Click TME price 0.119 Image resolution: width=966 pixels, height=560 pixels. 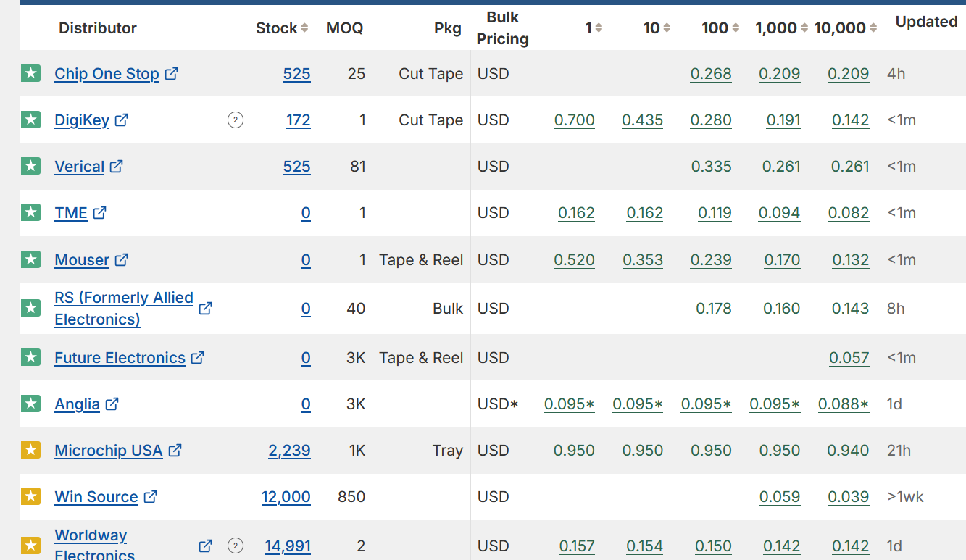(x=715, y=213)
